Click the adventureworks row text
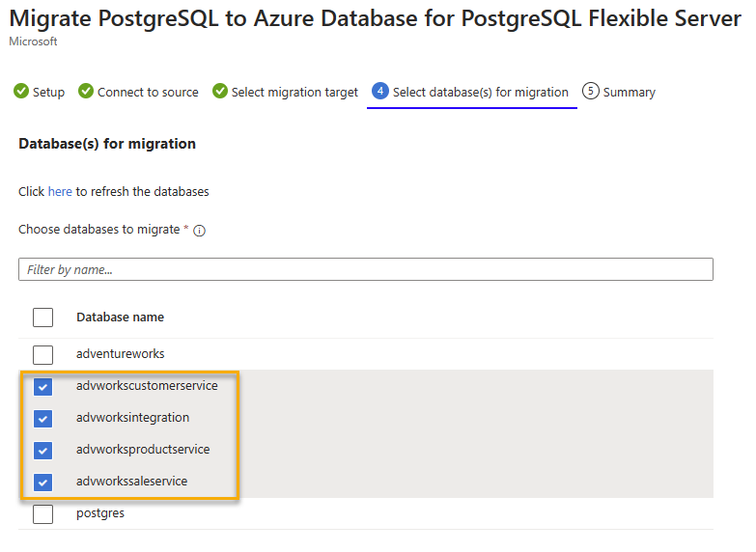 [120, 354]
